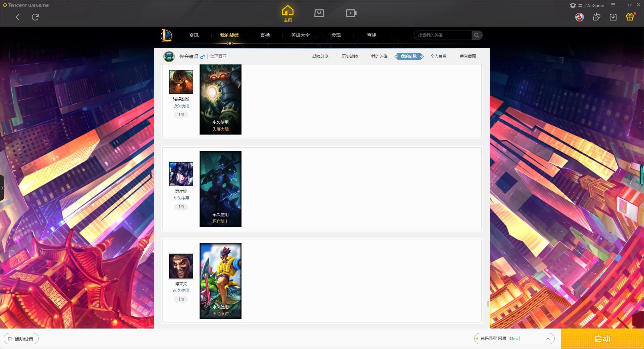
Task: Click the summoner profile avatar
Action: click(x=169, y=56)
